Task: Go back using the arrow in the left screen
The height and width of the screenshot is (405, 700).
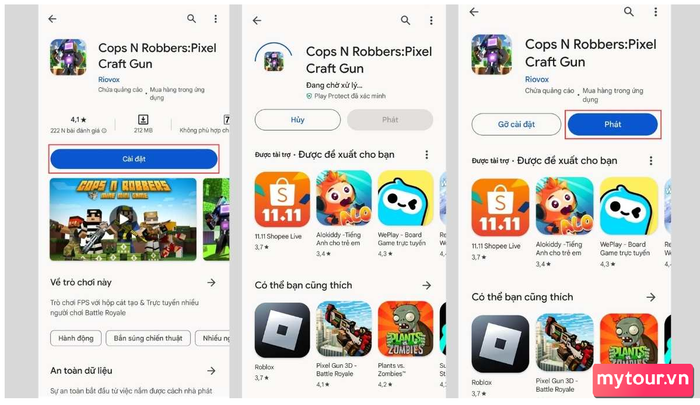Action: [x=52, y=19]
